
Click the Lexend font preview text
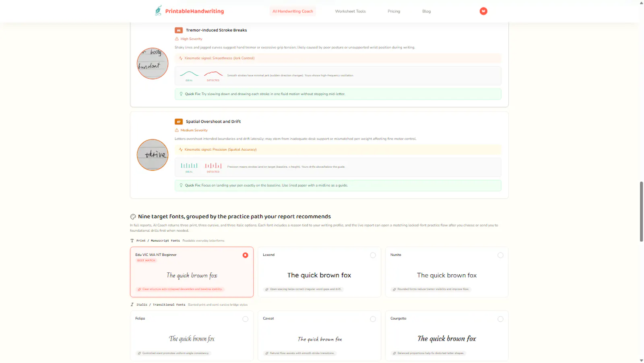pos(319,276)
